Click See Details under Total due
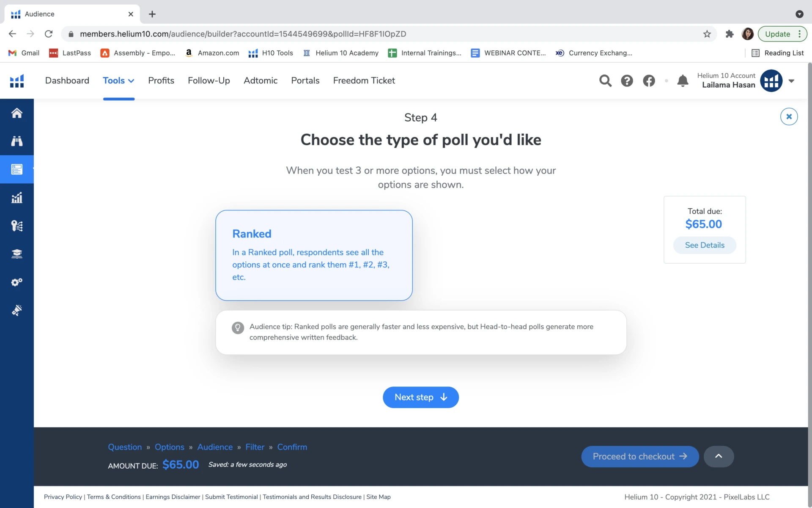The image size is (812, 508). pos(705,245)
